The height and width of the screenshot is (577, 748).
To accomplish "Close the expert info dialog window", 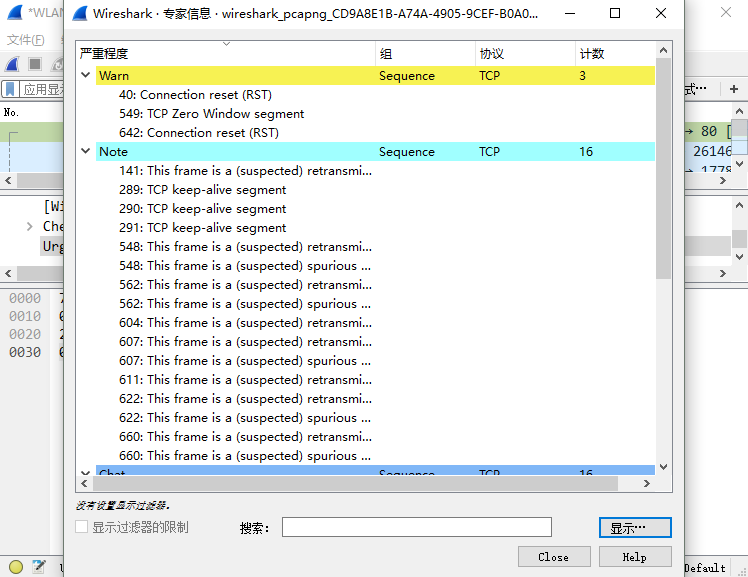I will [x=661, y=13].
